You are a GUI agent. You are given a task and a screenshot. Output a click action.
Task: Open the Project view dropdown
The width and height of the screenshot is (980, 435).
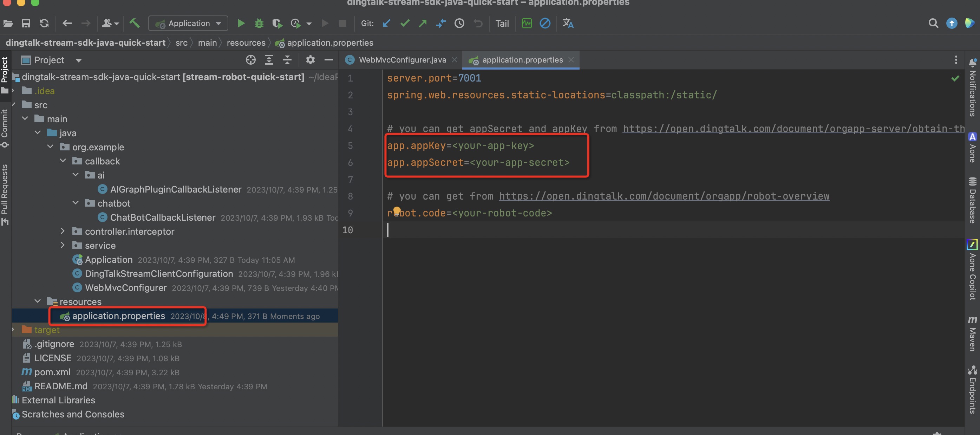[x=79, y=60]
